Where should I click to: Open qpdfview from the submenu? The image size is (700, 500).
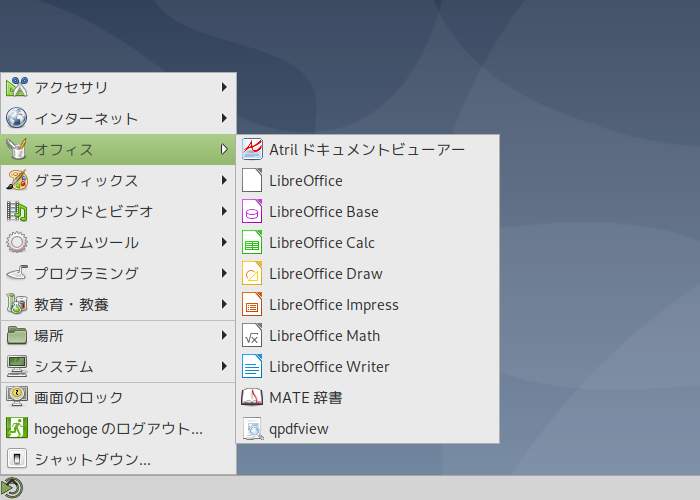367,429
